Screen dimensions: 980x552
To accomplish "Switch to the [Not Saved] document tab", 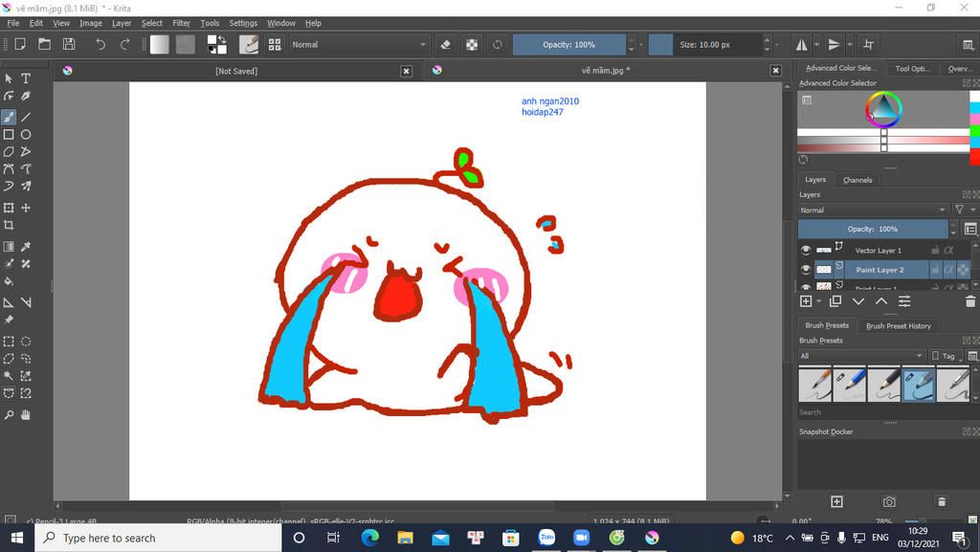I will [236, 71].
